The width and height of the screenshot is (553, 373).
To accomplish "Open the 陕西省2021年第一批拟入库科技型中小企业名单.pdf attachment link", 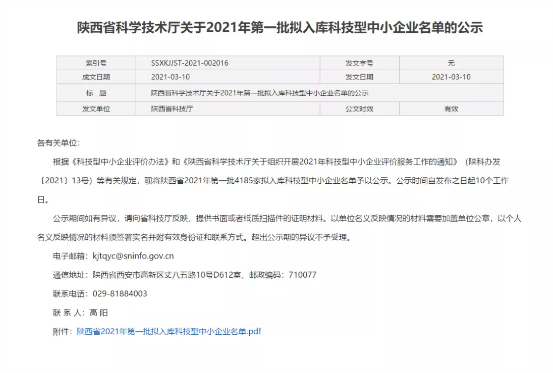I will coord(169,331).
